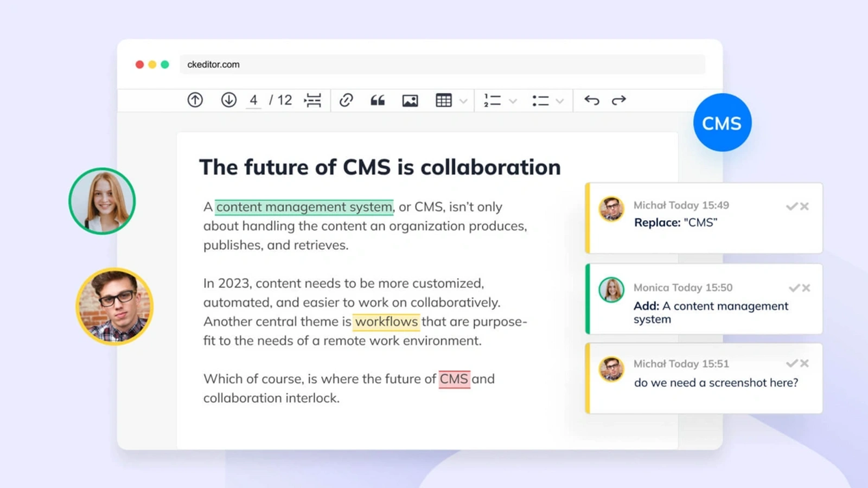Go to previous page with up arrow icon
The image size is (868, 488).
[195, 100]
